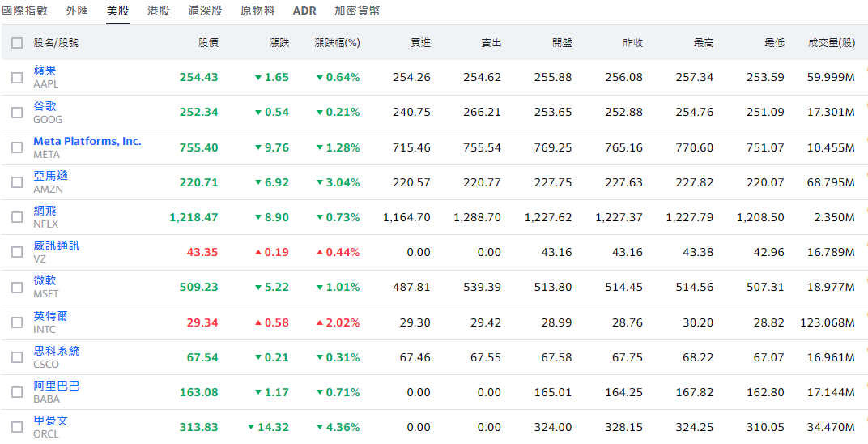Open the 微軟 stock link
Viewport: 868px width, 444px height.
tap(45, 280)
